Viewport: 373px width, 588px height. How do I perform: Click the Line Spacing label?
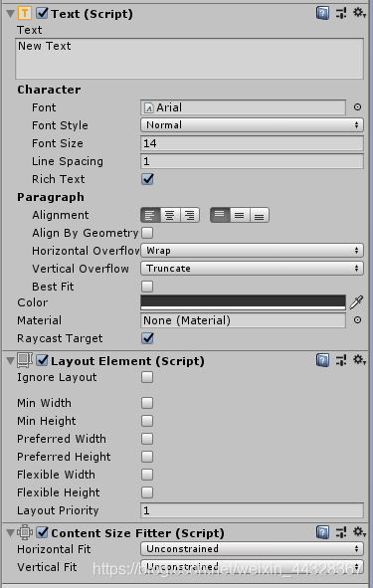(x=68, y=161)
